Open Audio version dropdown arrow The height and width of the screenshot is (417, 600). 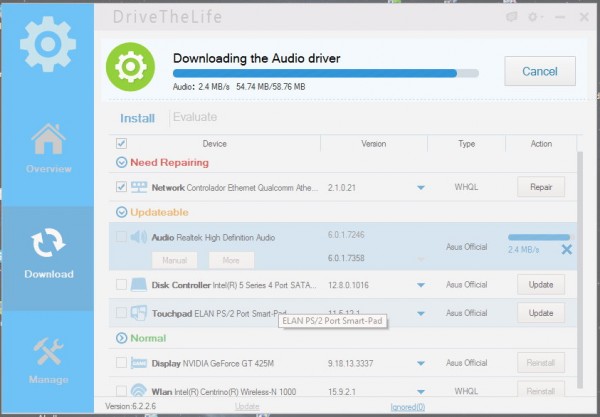click(421, 259)
